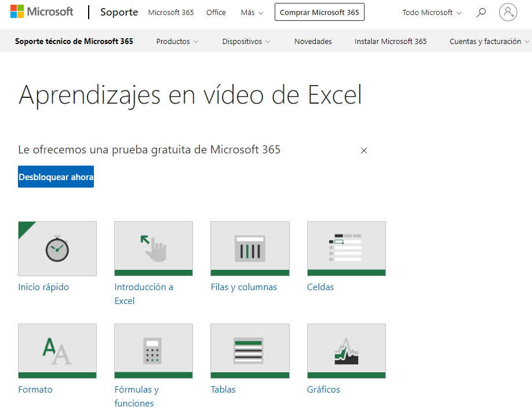Open the Formato letters tile image
Viewport: 532px width, 414px height.
57,351
